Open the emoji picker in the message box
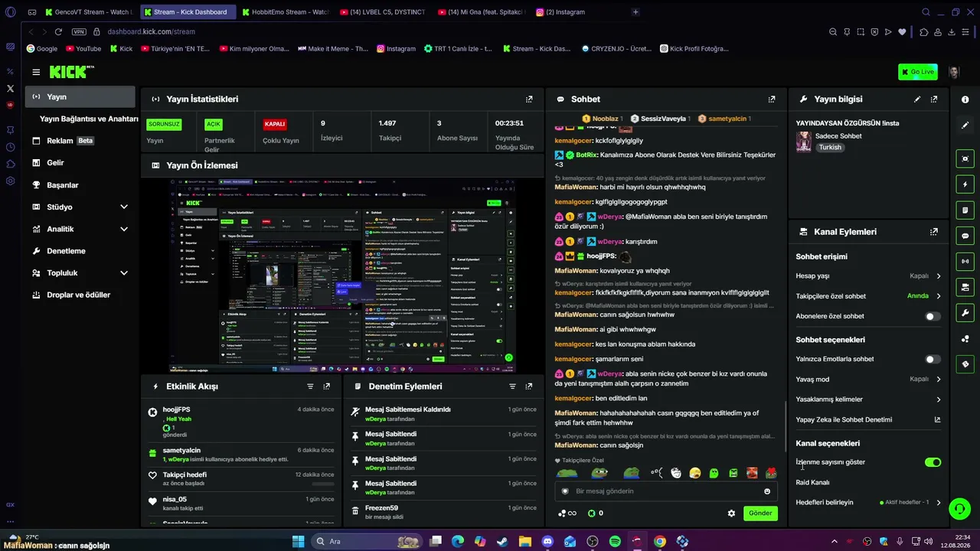Image resolution: width=980 pixels, height=551 pixels. (767, 491)
